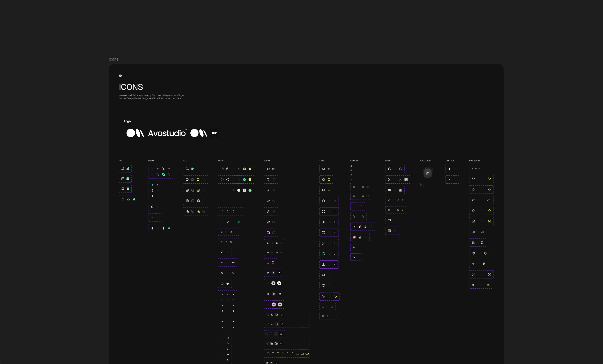The width and height of the screenshot is (603, 364).
Task: Click the white sparkle star in ANIMATION
Action: [x=450, y=169]
